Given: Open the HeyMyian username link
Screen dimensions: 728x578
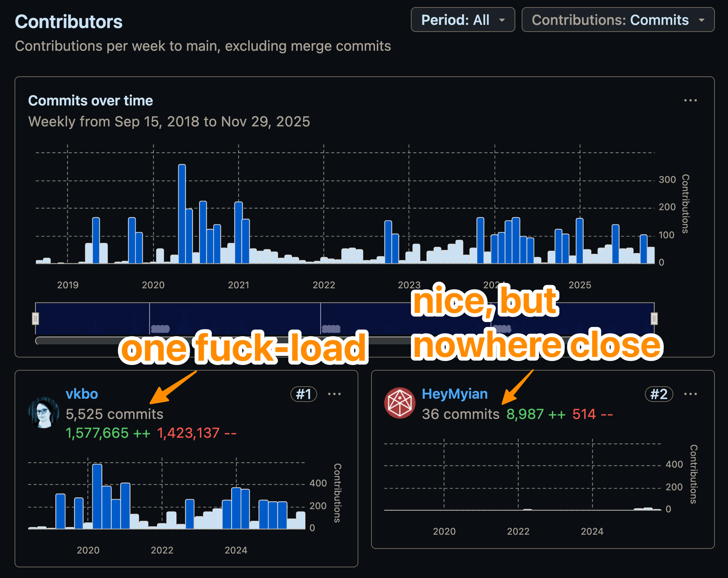Looking at the screenshot, I should point(455,394).
